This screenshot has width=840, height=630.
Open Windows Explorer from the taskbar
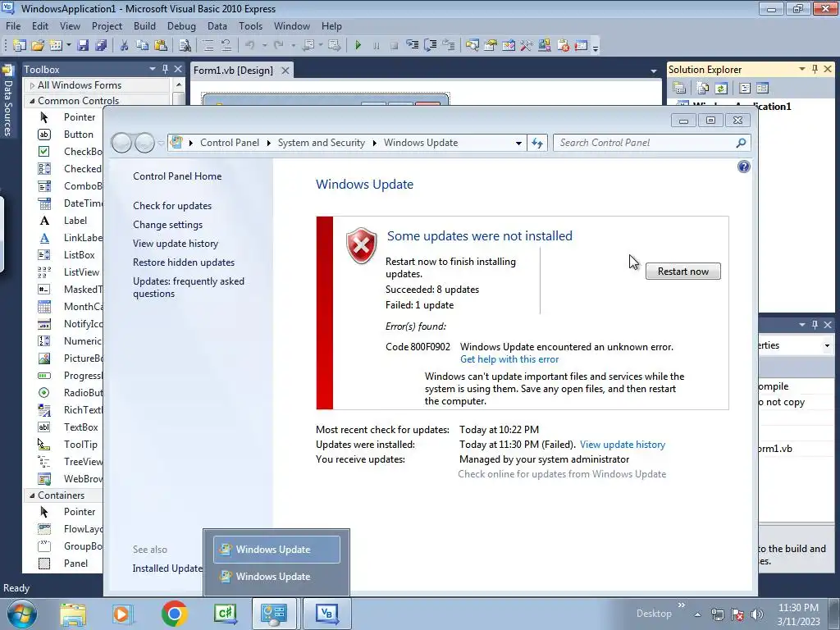(73, 614)
